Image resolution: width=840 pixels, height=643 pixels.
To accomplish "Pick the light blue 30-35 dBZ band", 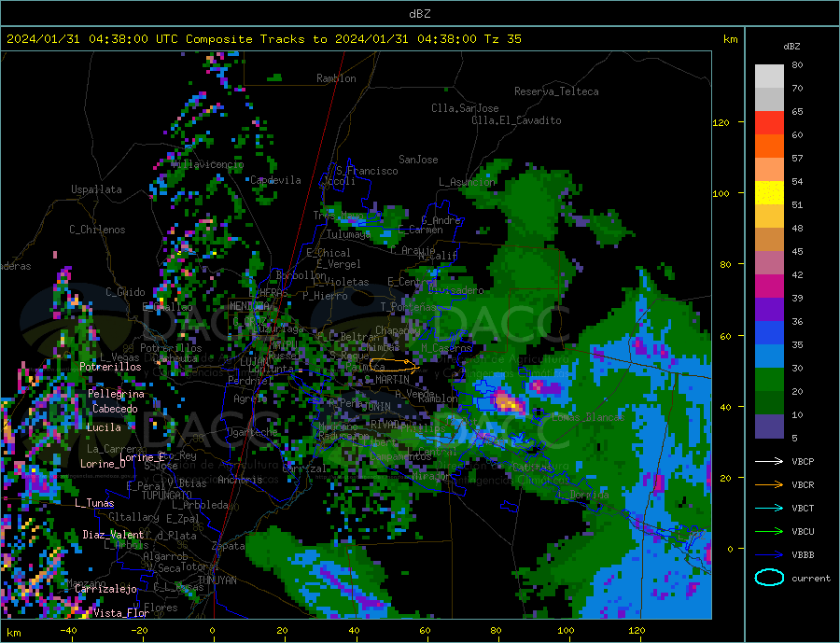I will pos(769,356).
